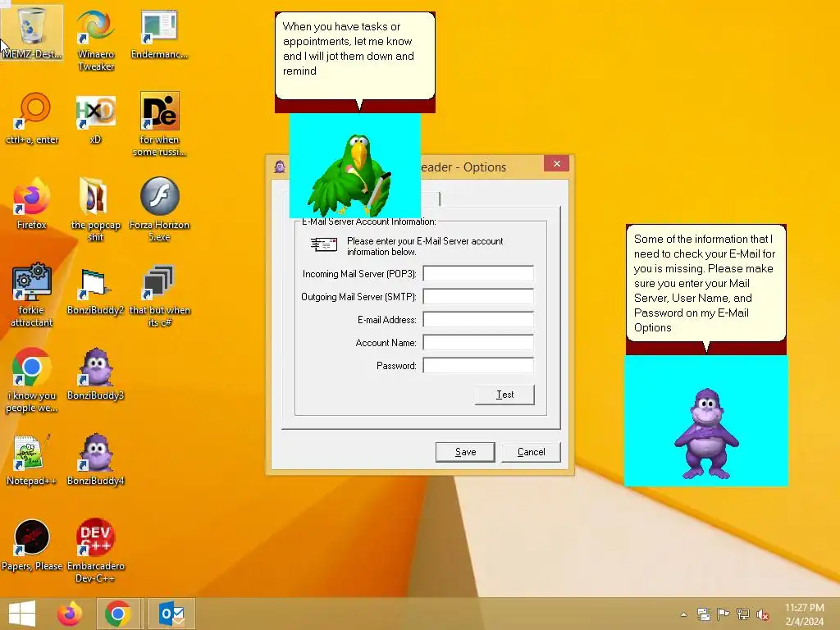Launch Firefox from the desktop icon
This screenshot has width=840, height=630.
click(x=32, y=203)
